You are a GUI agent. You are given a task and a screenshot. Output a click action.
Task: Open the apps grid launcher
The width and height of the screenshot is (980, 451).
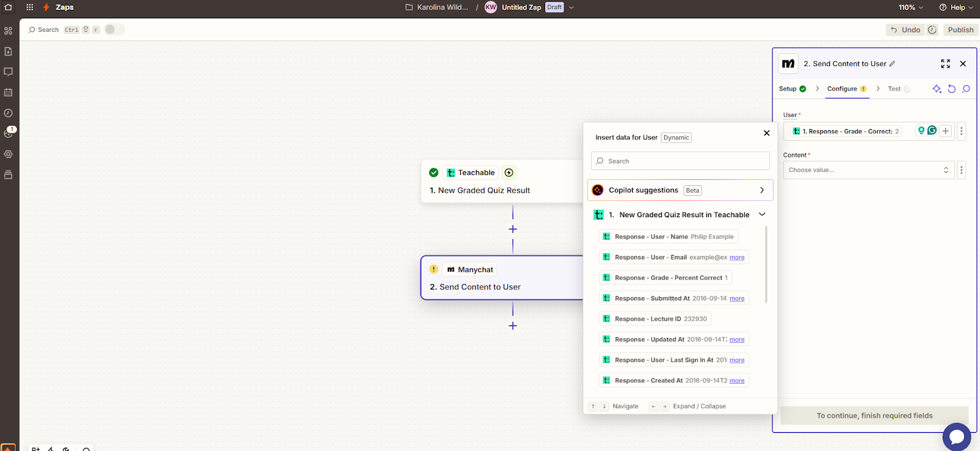(29, 7)
